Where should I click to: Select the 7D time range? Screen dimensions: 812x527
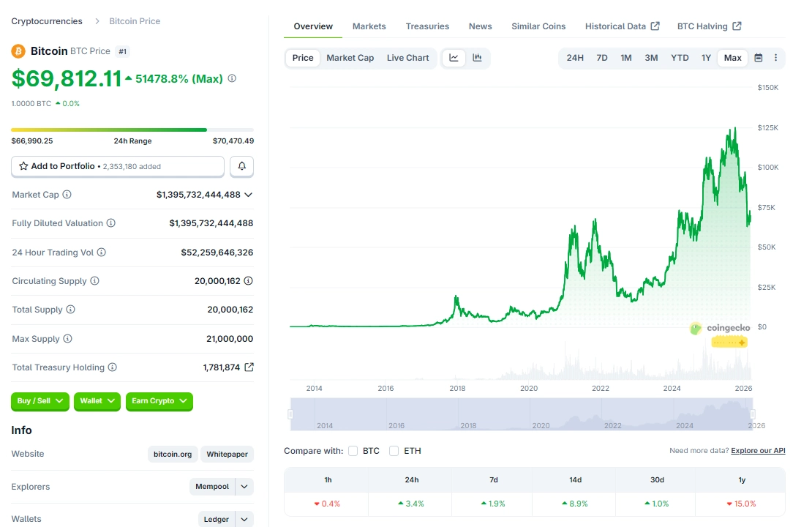601,57
